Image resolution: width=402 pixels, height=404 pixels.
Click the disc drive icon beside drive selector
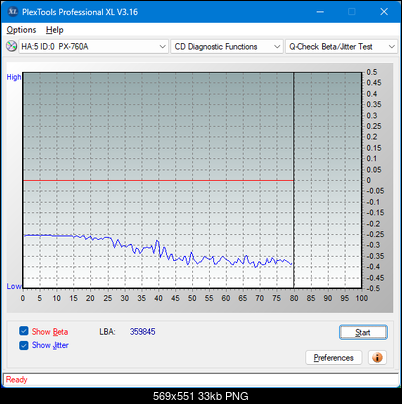pyautogui.click(x=12, y=46)
